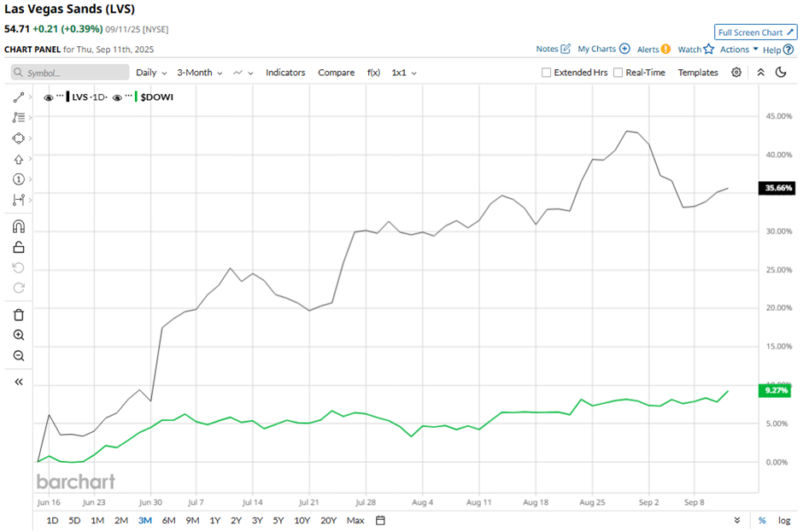Focus the Symbol search field

(x=70, y=73)
